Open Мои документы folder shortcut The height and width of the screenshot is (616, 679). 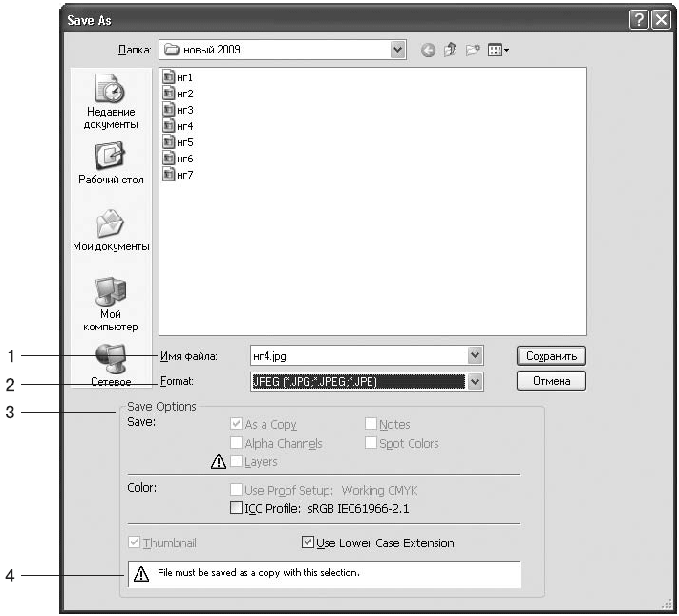[111, 229]
